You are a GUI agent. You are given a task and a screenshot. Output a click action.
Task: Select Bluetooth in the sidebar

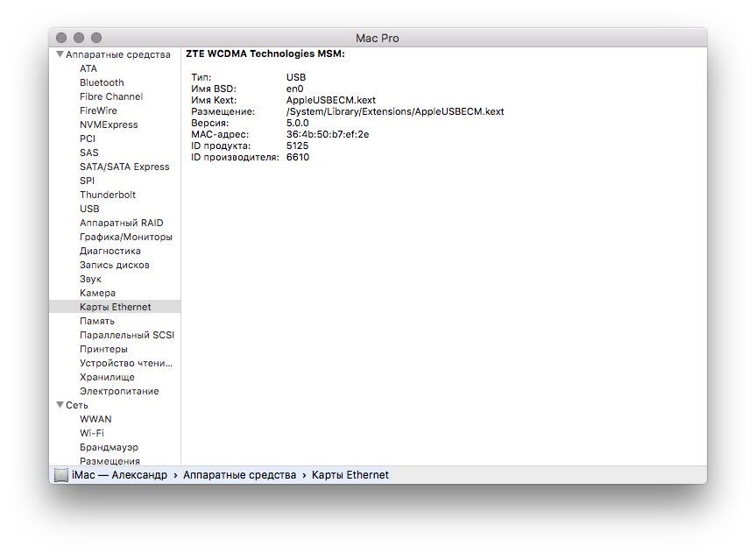coord(102,82)
